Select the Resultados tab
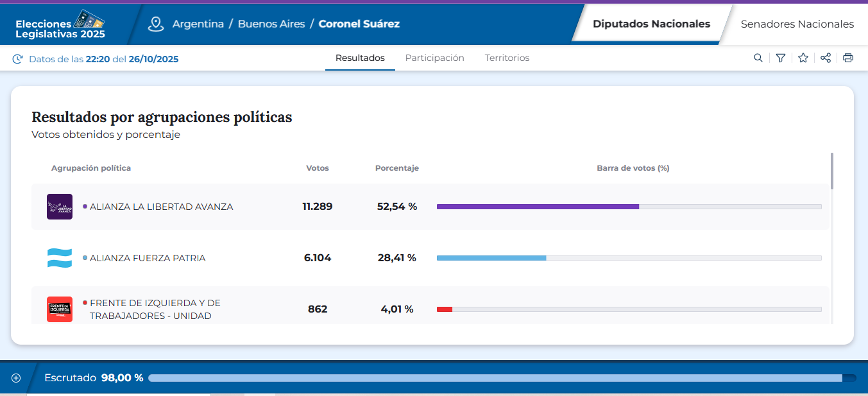868x396 pixels. [x=360, y=58]
